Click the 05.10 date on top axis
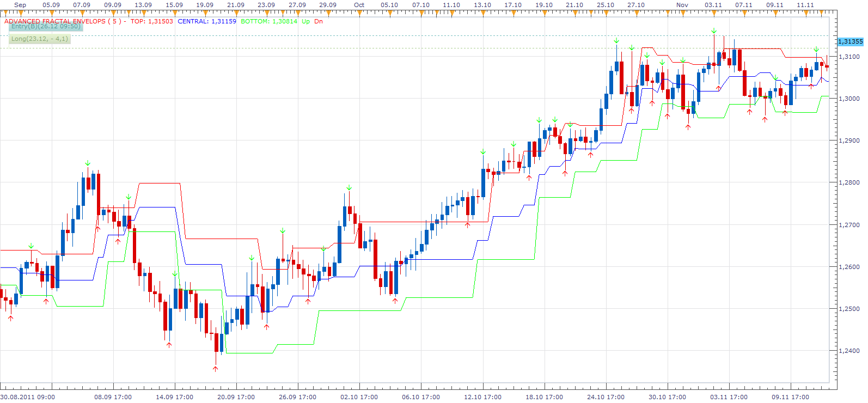Screen dimensions: 868x403 [x=389, y=5]
